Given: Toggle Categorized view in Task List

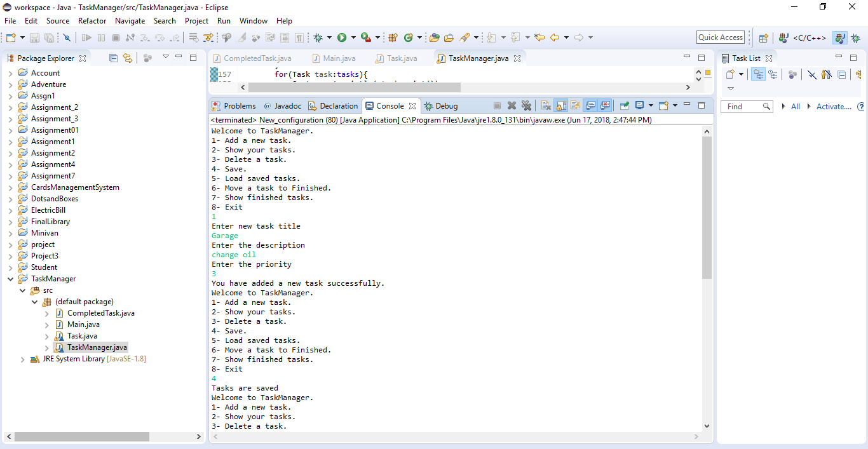Looking at the screenshot, I should pyautogui.click(x=758, y=74).
